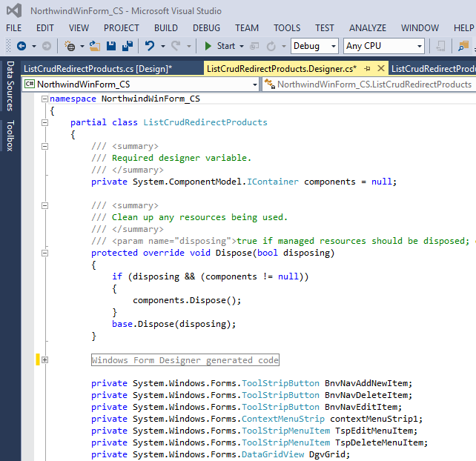Click the Navigate Backward arrow icon
This screenshot has width=476, height=461.
pos(22,46)
